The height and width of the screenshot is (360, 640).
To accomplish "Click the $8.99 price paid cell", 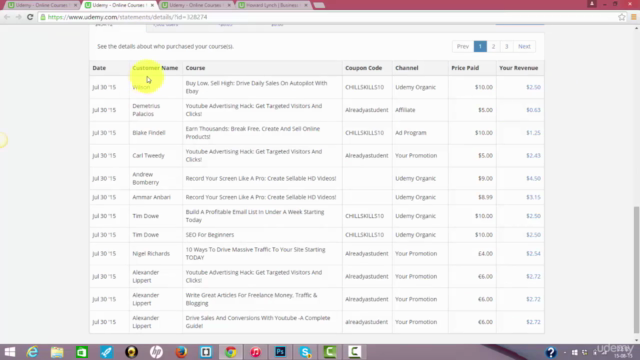I will [485, 197].
